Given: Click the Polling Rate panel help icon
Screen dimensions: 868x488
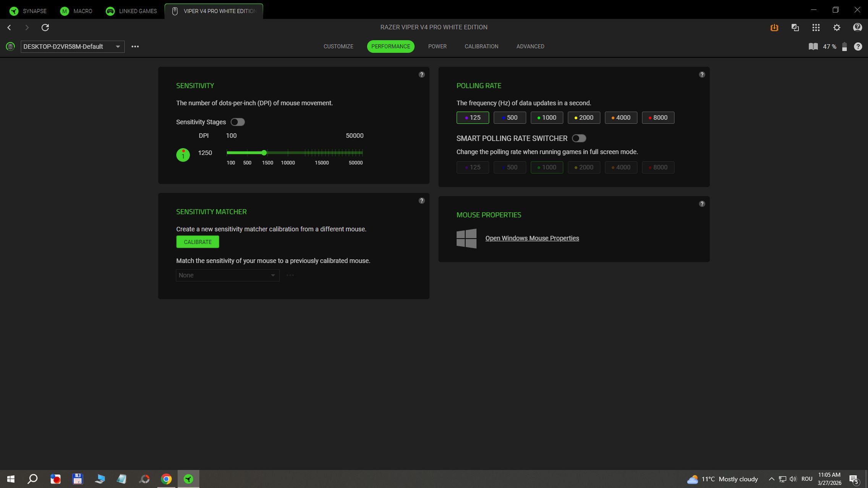Looking at the screenshot, I should pyautogui.click(x=702, y=74).
